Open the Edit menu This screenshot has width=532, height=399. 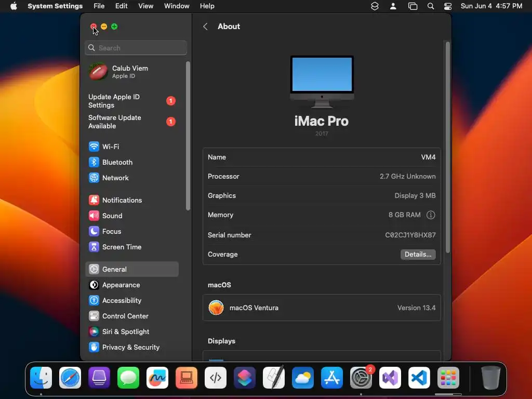[121, 6]
